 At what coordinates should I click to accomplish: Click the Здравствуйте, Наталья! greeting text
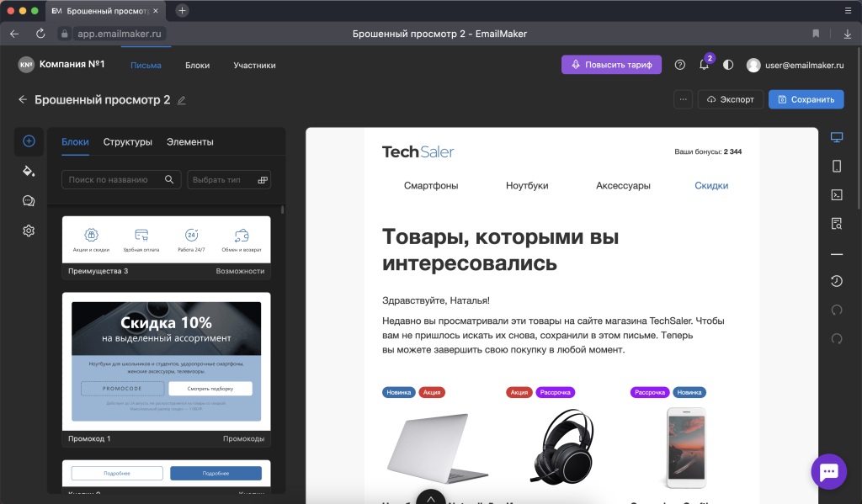tap(436, 300)
